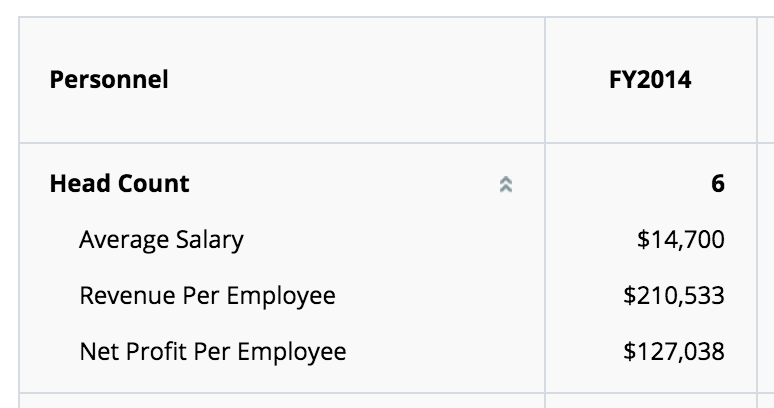Click the $127,038 net profit value
774x408 pixels.
[x=674, y=352]
